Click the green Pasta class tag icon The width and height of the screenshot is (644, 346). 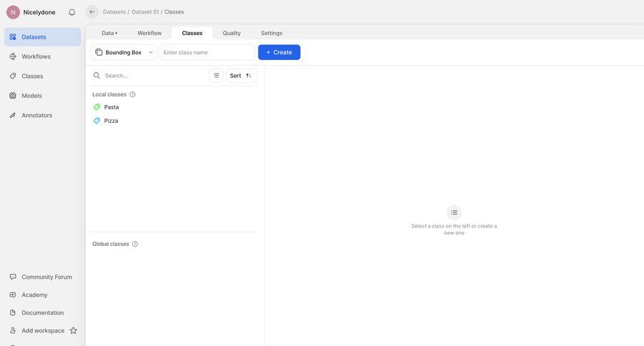click(97, 107)
